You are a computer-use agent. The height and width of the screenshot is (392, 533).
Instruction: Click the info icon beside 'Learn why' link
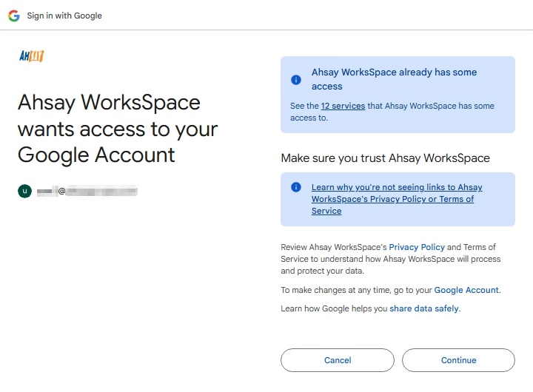coord(296,187)
